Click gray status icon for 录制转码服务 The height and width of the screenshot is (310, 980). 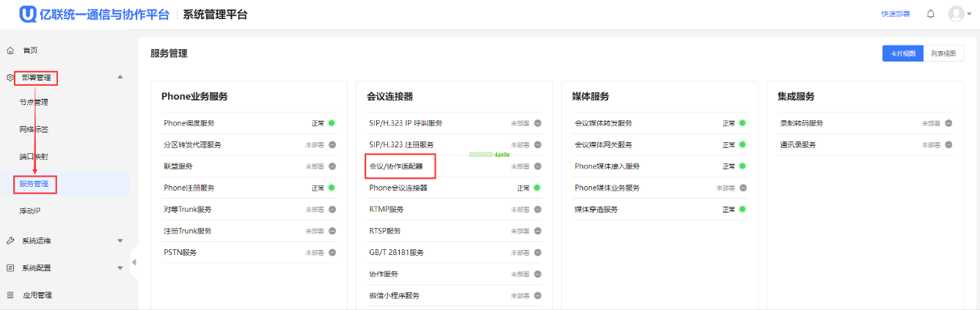[948, 123]
